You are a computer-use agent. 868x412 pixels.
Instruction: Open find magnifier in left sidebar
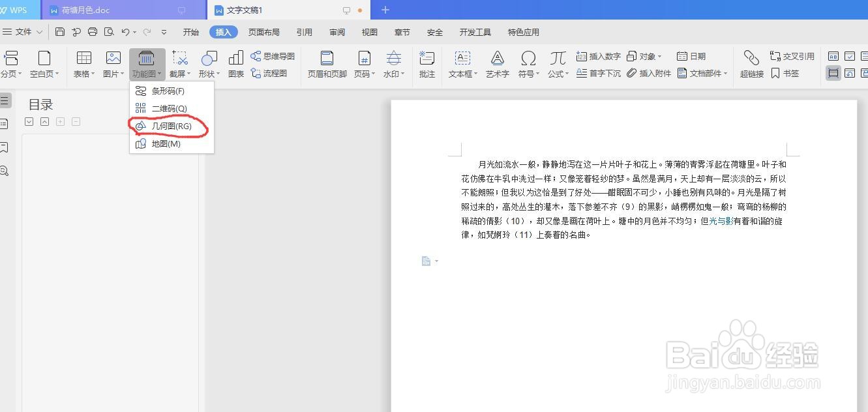(5, 171)
